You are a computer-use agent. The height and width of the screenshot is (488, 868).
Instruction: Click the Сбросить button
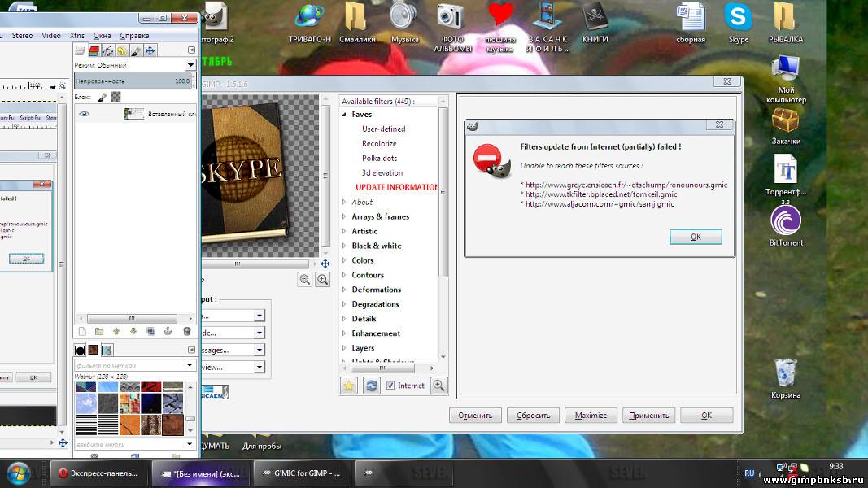pyautogui.click(x=533, y=416)
